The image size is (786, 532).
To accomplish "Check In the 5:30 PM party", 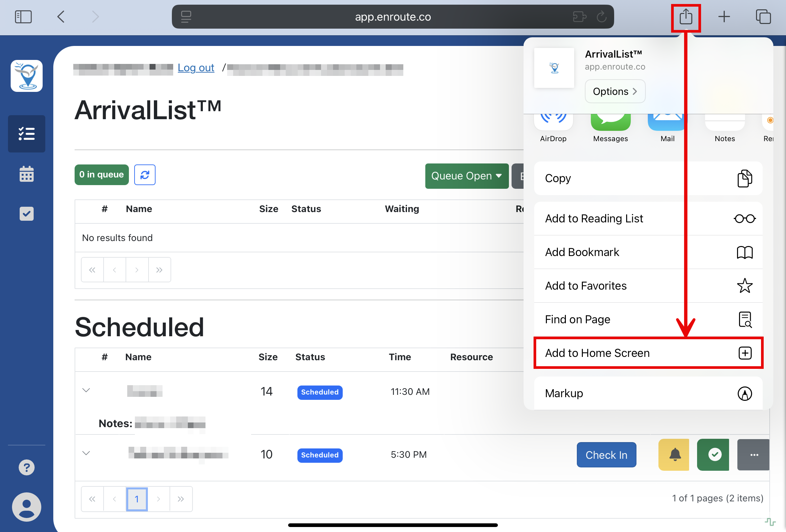I will tap(606, 455).
